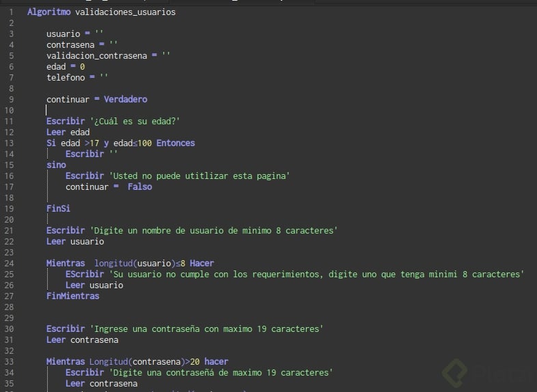The width and height of the screenshot is (537, 392).
Task: Click the "telefono = ''" line
Action: tap(77, 78)
